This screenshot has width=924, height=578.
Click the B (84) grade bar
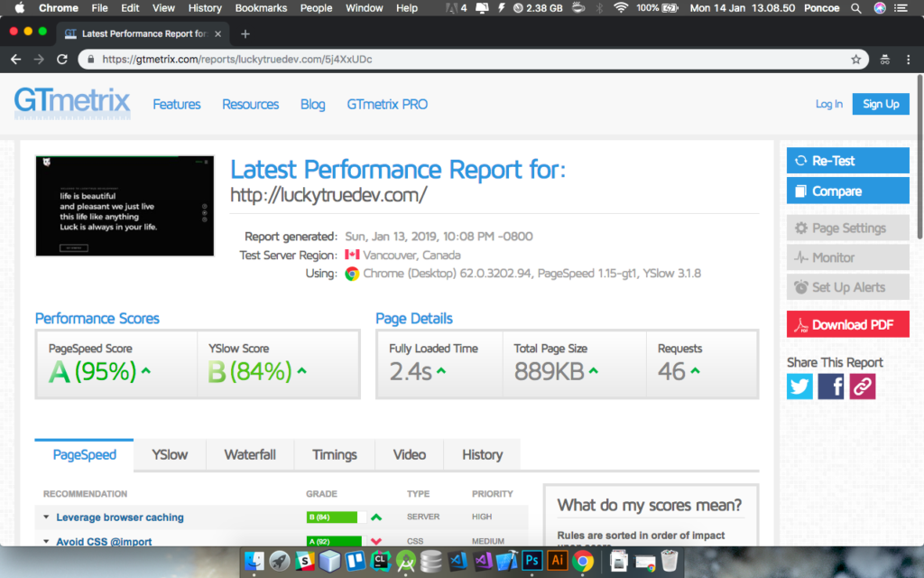(336, 517)
